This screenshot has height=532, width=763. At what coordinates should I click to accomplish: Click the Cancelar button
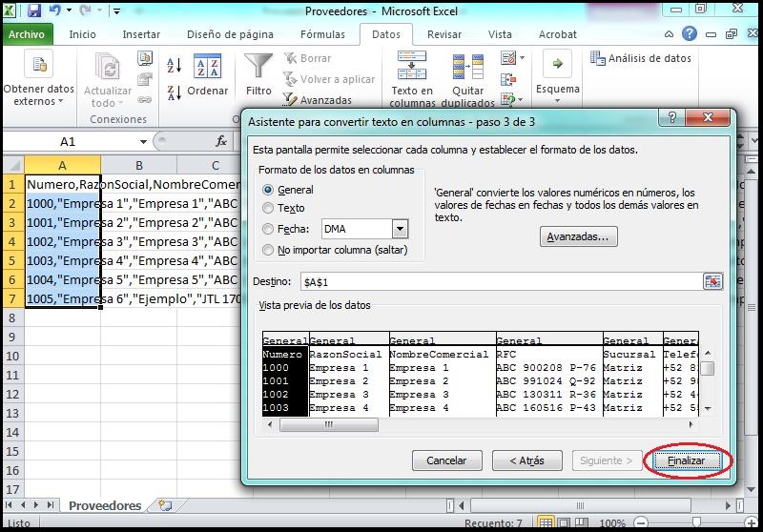pos(446,460)
